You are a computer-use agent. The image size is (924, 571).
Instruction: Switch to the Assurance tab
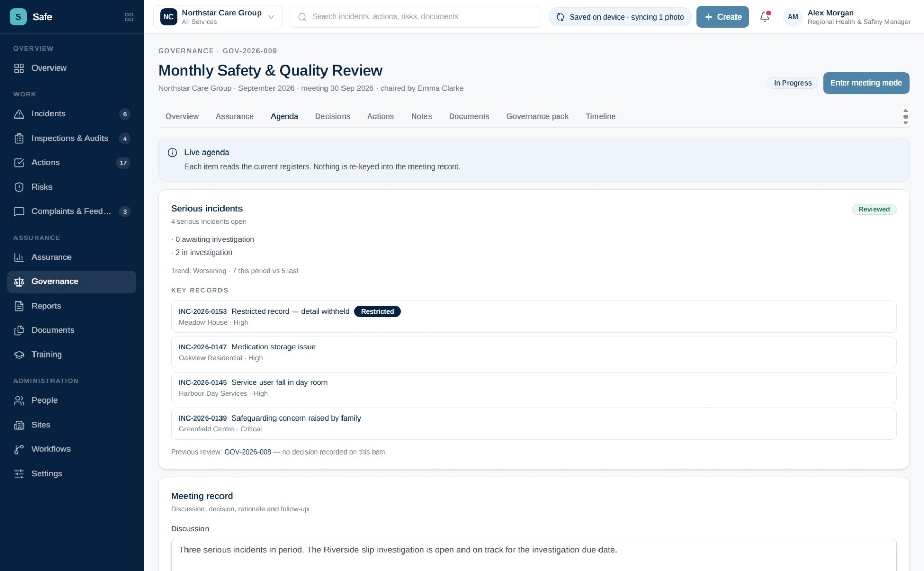click(x=235, y=116)
